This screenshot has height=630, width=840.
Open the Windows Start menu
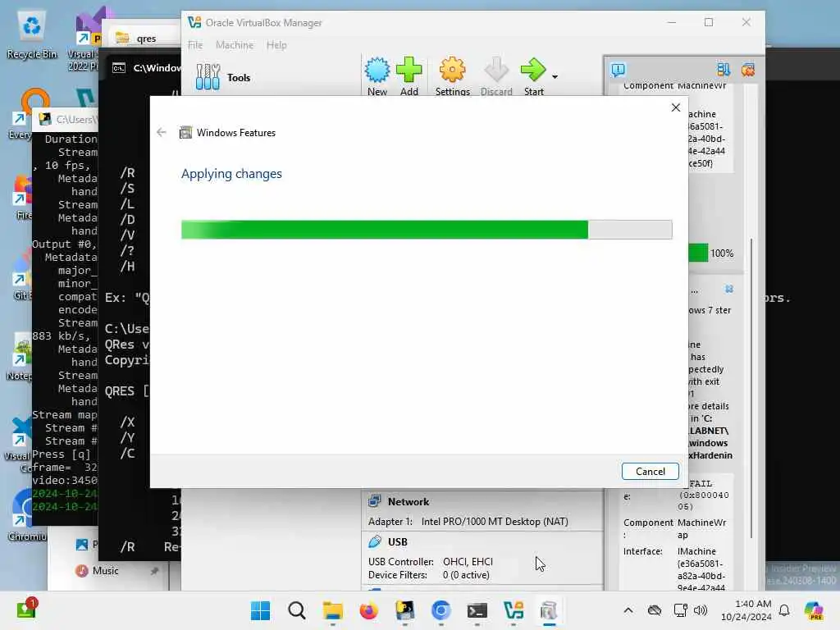[x=260, y=610]
